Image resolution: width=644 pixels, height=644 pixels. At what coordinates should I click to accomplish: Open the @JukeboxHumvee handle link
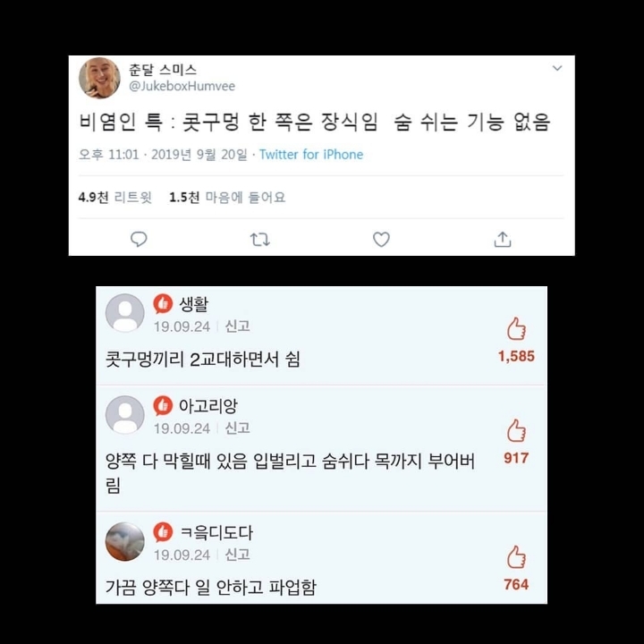coord(182,86)
